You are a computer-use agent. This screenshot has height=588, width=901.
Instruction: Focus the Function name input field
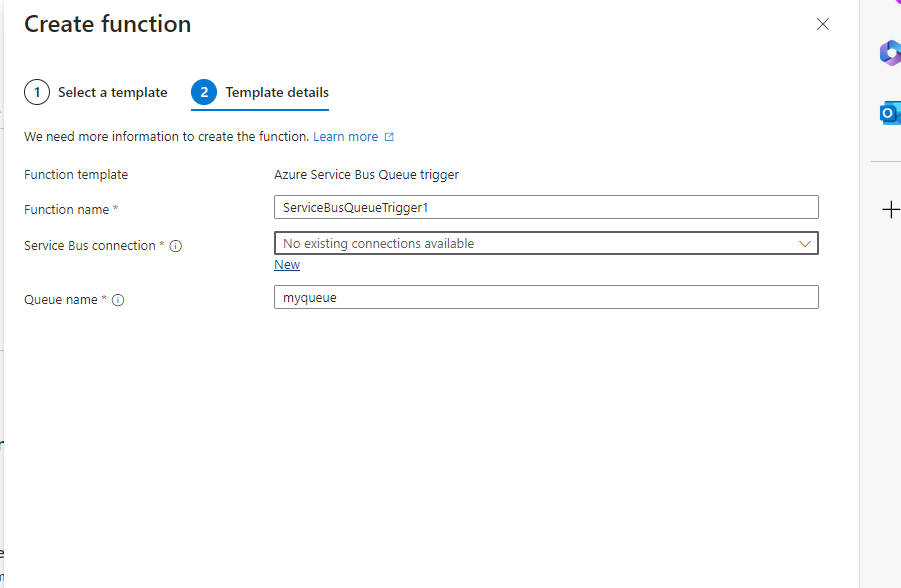[546, 207]
